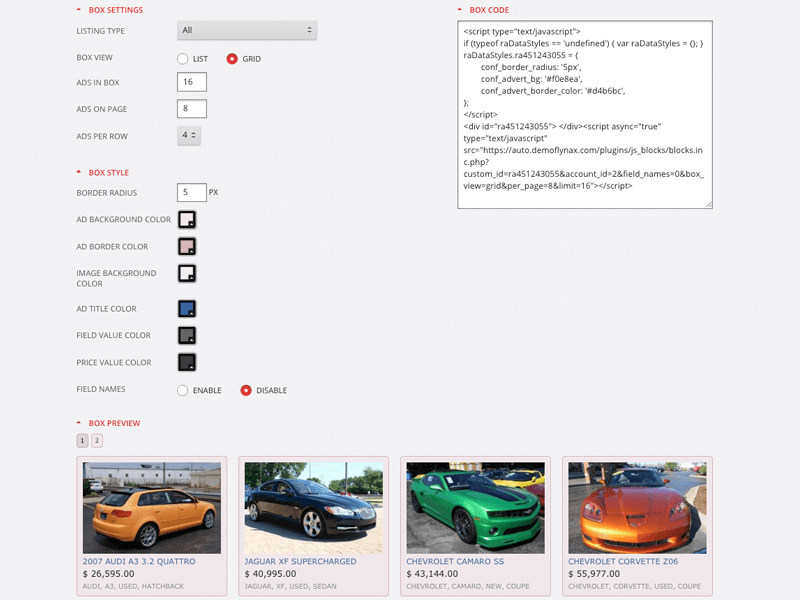Select the List box view option

point(183,59)
